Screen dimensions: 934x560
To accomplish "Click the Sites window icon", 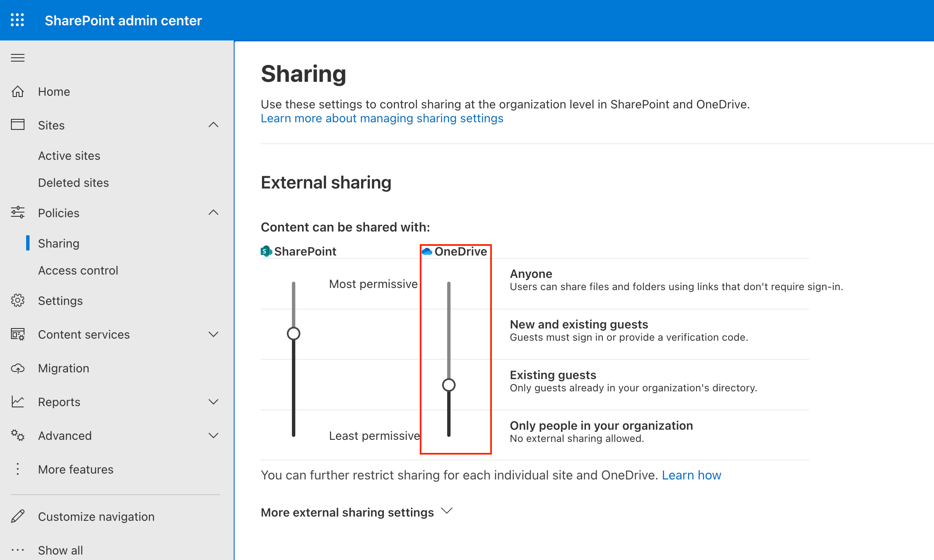I will point(18,125).
